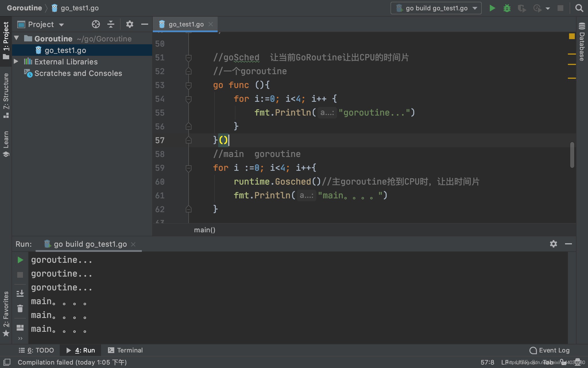
Task: Click line number 57 in gutter
Action: 160,140
